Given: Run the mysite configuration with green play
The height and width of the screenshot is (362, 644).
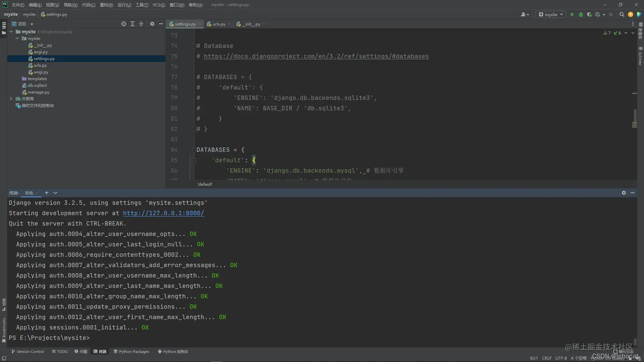Looking at the screenshot, I should tap(572, 14).
